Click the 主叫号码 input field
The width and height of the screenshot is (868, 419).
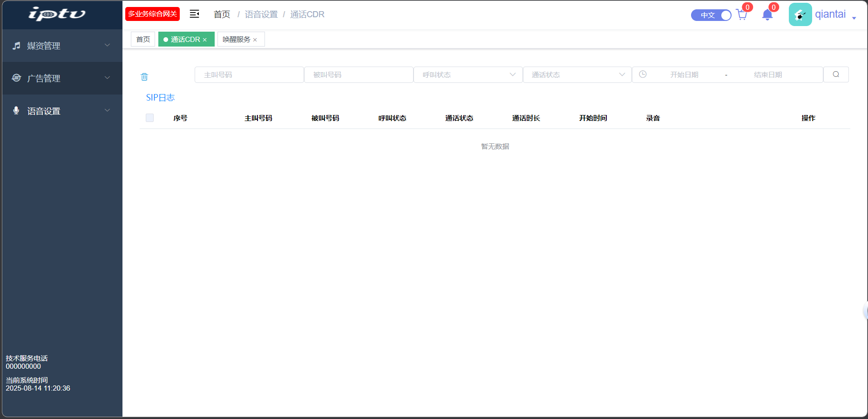249,74
